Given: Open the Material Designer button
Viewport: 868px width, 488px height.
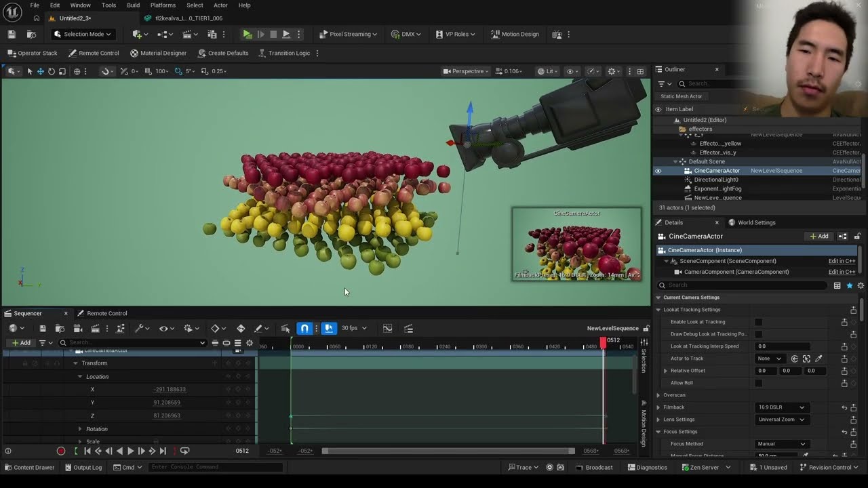Looking at the screenshot, I should [x=158, y=53].
